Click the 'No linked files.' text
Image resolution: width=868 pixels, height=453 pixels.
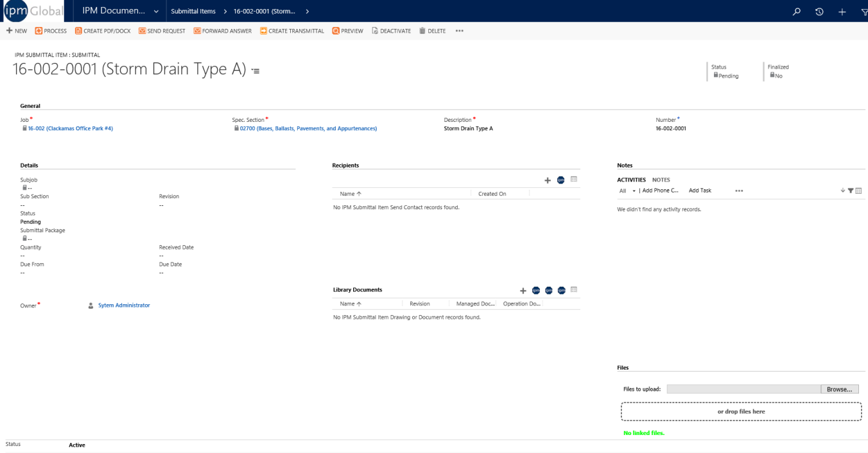point(644,433)
